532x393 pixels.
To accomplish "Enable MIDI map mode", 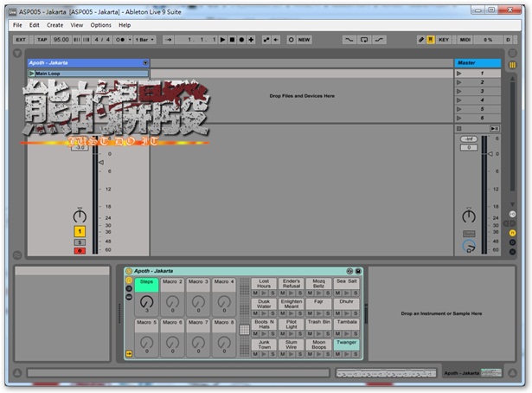I will point(465,40).
